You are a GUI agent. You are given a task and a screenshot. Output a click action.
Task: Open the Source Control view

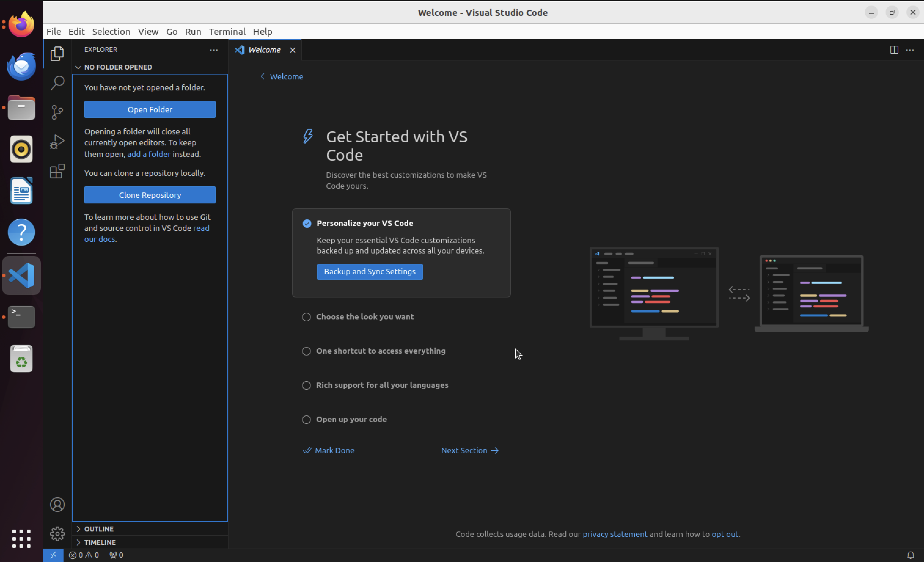point(57,112)
